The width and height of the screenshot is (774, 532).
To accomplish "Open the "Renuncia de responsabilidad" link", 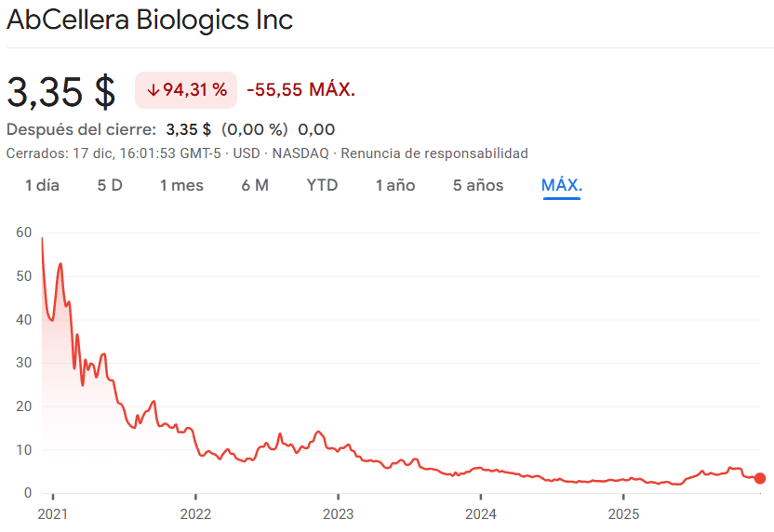I will (434, 153).
